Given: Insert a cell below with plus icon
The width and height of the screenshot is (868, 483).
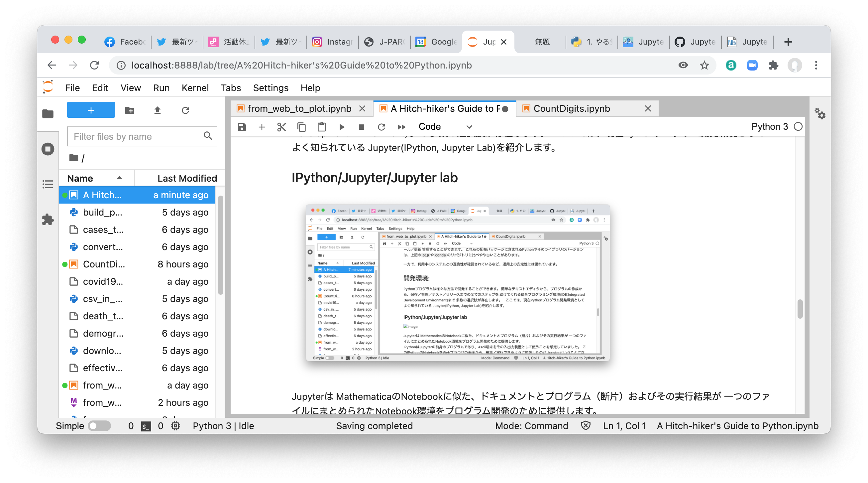Looking at the screenshot, I should (x=262, y=127).
